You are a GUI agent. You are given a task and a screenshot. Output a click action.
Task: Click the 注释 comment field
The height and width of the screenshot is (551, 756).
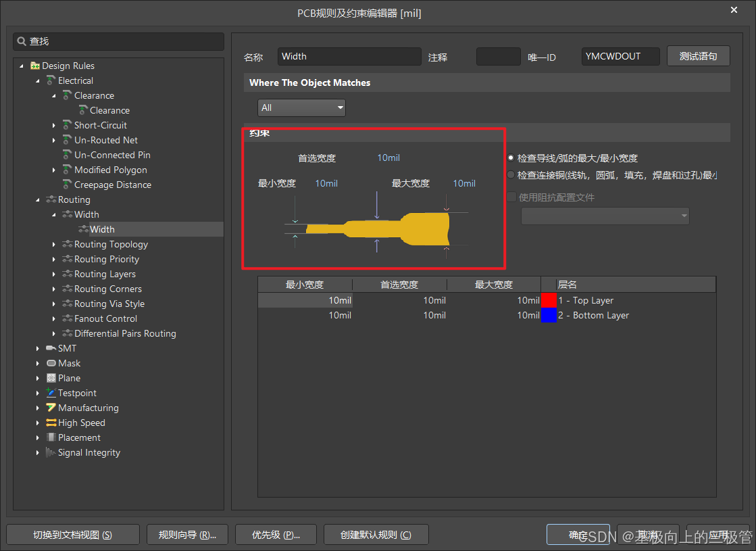coord(499,56)
